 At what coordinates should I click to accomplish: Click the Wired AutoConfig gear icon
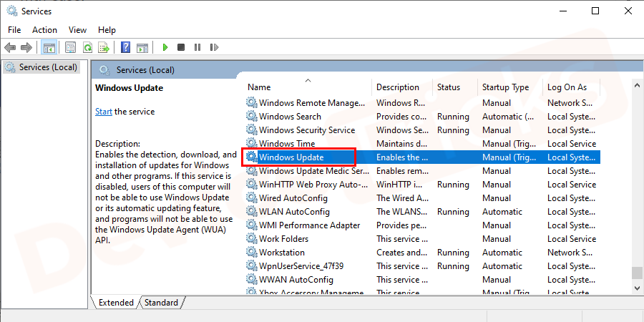point(251,198)
